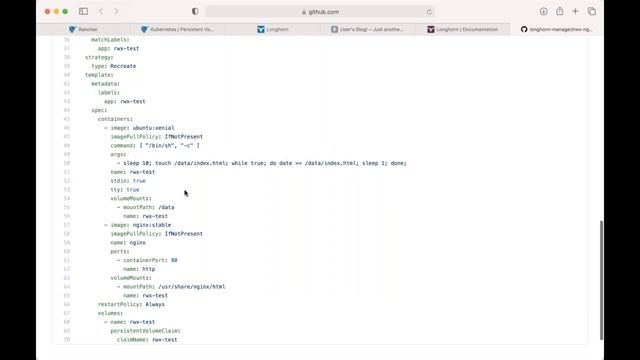Viewport: 640px width, 360px height.
Task: Click 'name: http' line
Action: tap(139, 269)
